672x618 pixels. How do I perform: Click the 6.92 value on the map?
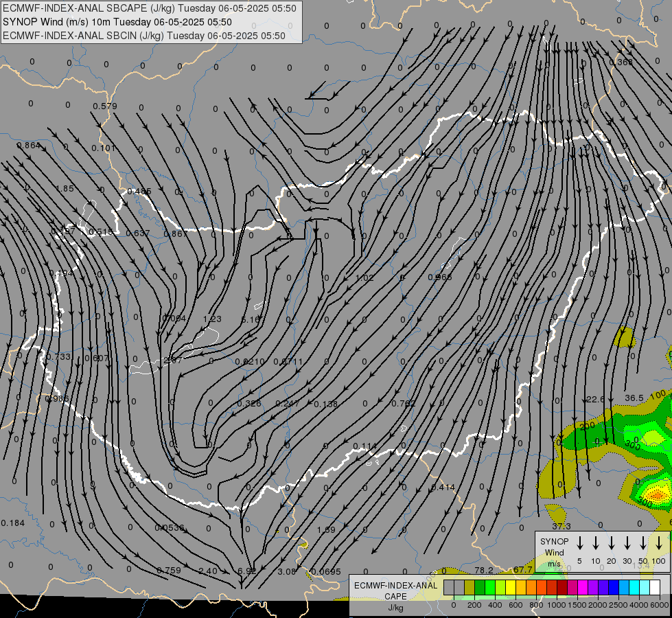coord(247,571)
